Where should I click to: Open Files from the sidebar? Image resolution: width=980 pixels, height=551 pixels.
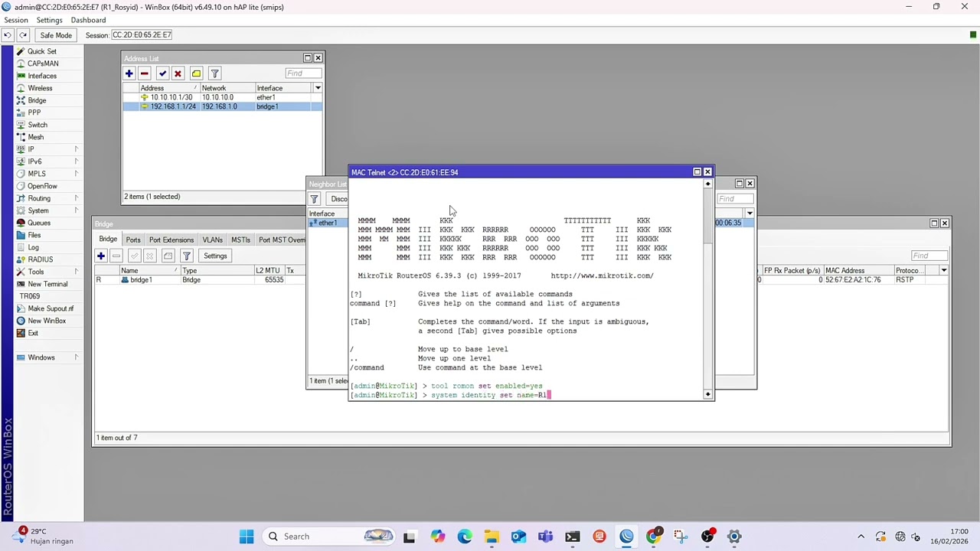click(34, 235)
